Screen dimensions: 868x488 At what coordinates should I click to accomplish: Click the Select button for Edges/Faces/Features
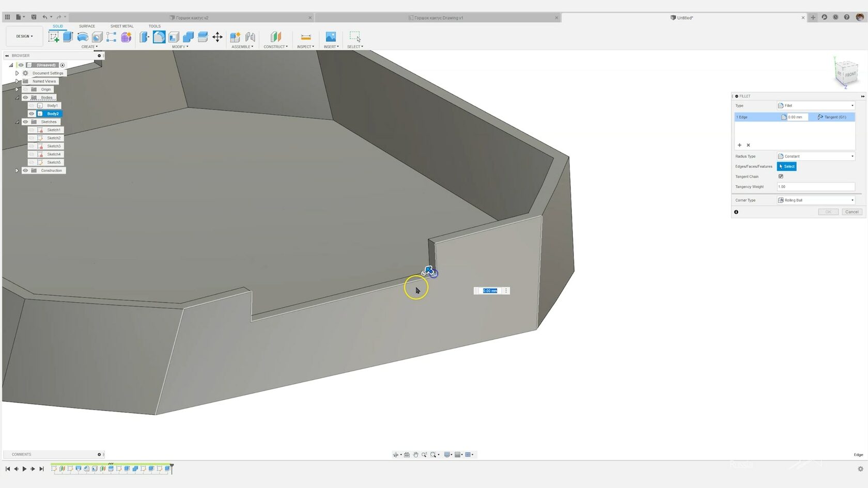786,166
